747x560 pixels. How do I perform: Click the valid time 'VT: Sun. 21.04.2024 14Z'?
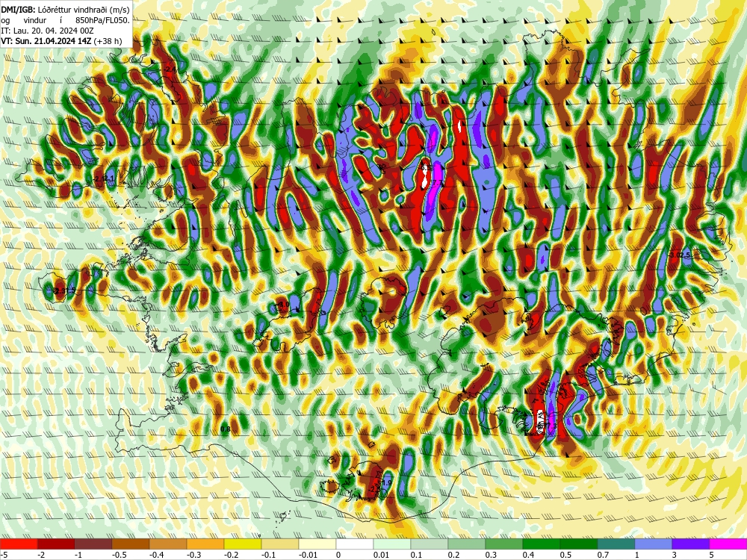pyautogui.click(x=46, y=41)
